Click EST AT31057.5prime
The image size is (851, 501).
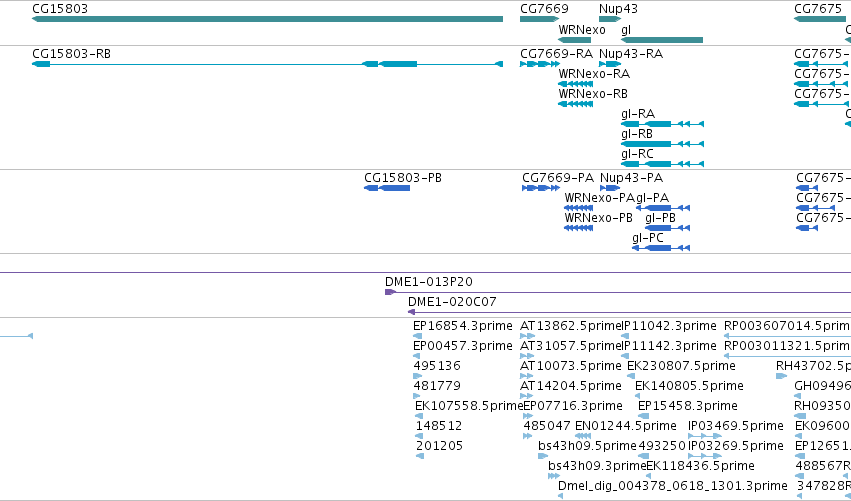(x=570, y=346)
